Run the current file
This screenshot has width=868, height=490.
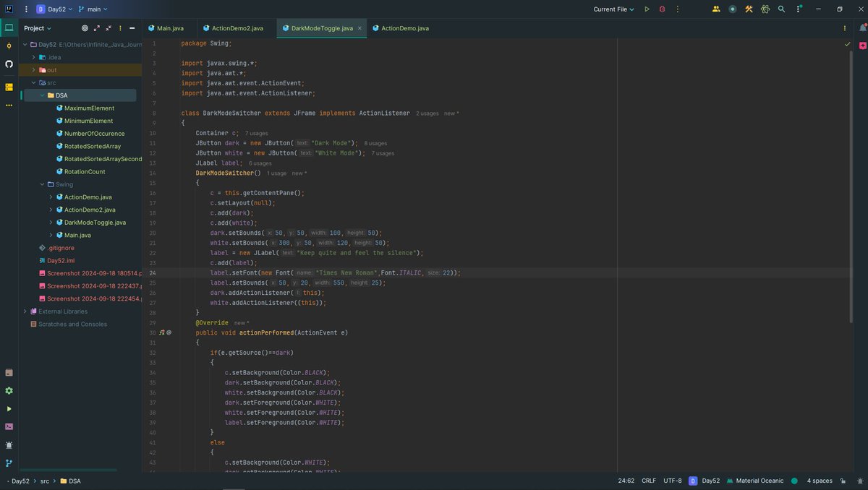click(647, 9)
